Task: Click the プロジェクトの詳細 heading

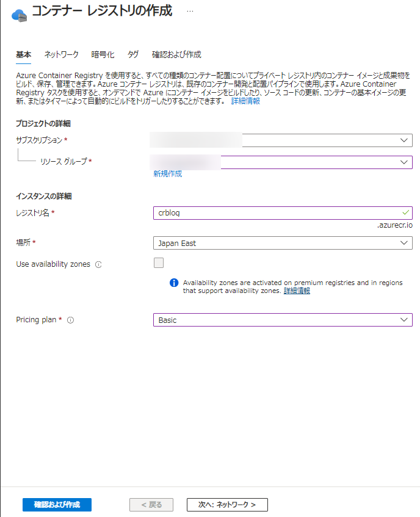Action: [43, 124]
